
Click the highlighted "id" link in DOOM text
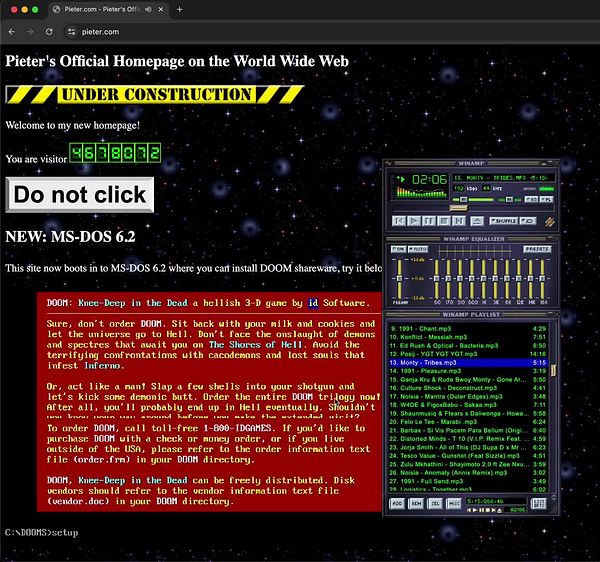(313, 303)
